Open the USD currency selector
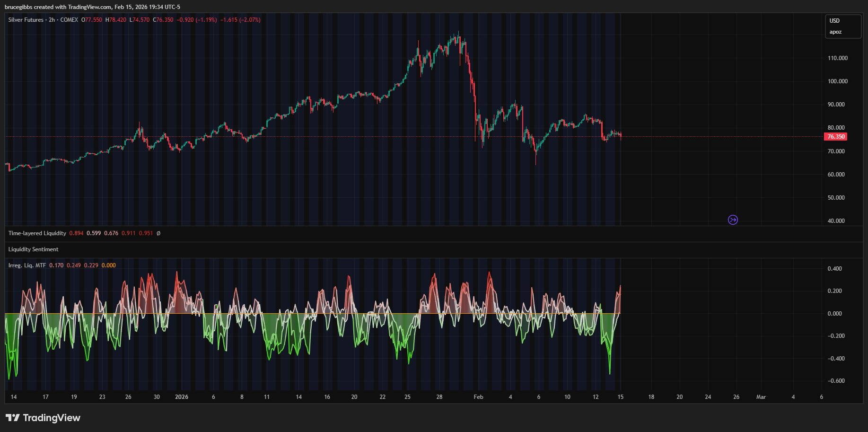 [x=834, y=21]
